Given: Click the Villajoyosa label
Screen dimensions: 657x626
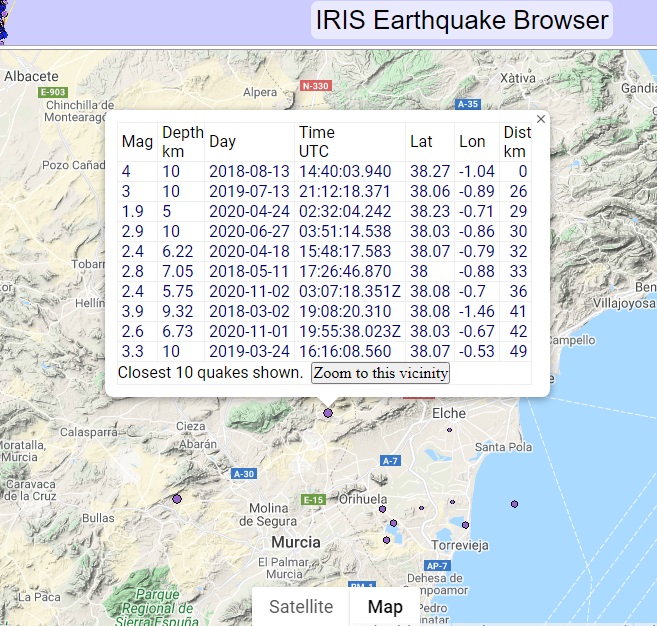Looking at the screenshot, I should (x=624, y=303).
